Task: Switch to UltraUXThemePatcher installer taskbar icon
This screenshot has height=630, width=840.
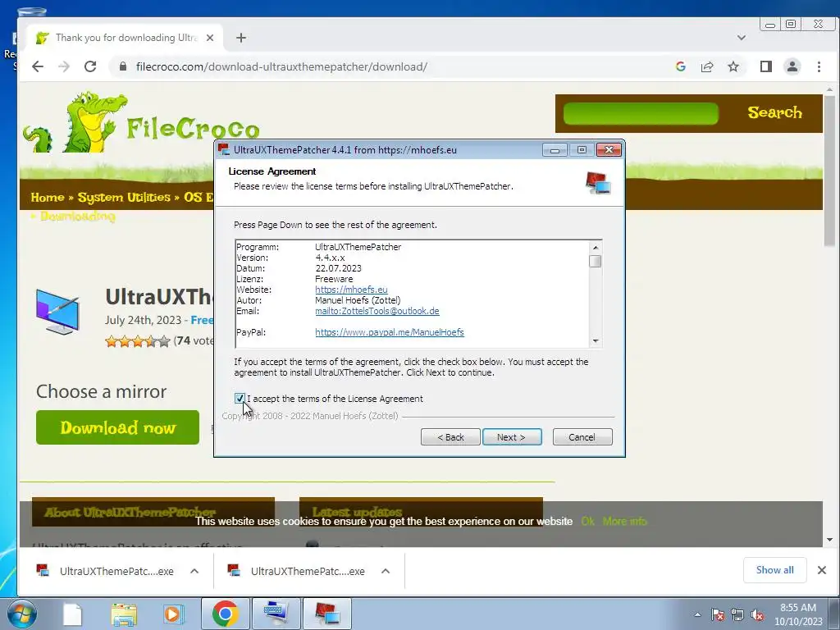Action: pyautogui.click(x=327, y=614)
